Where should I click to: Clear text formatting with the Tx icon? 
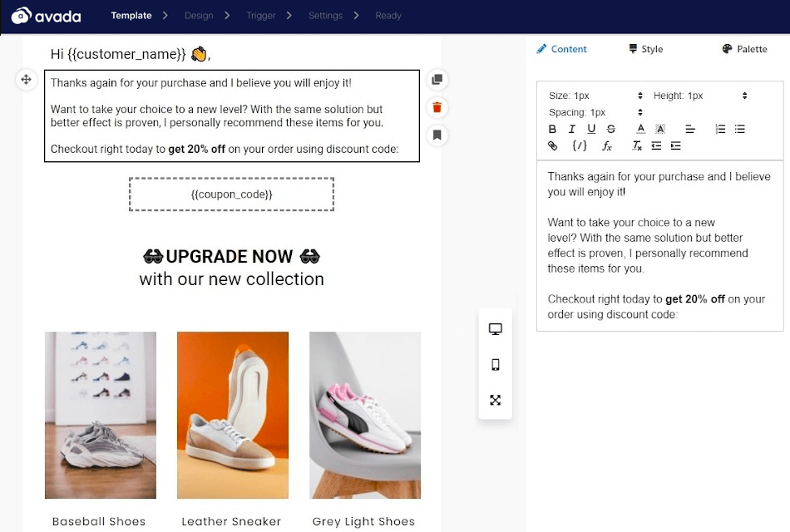[637, 146]
